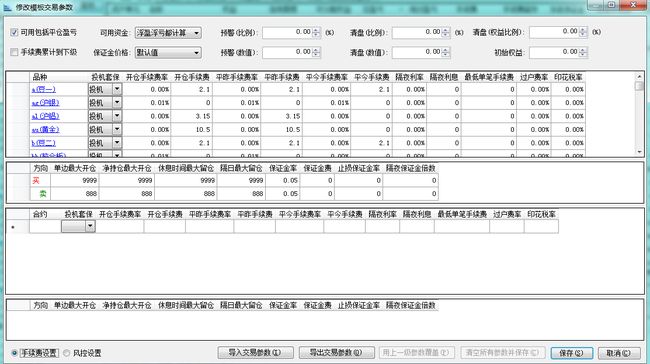The image size is (650, 364).
Task: Open the al(沪铝) product link
Action: point(46,116)
